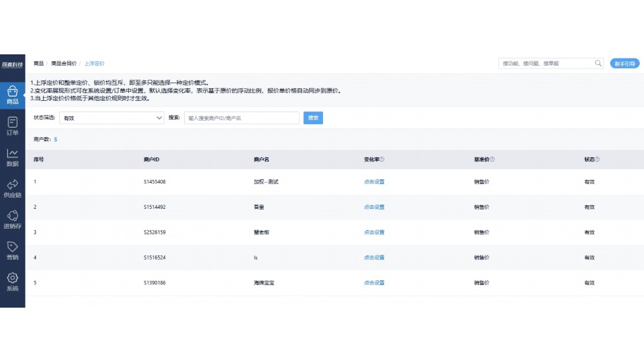
Task: Click 点击设置 for merchant S1516524
Action: (x=374, y=258)
